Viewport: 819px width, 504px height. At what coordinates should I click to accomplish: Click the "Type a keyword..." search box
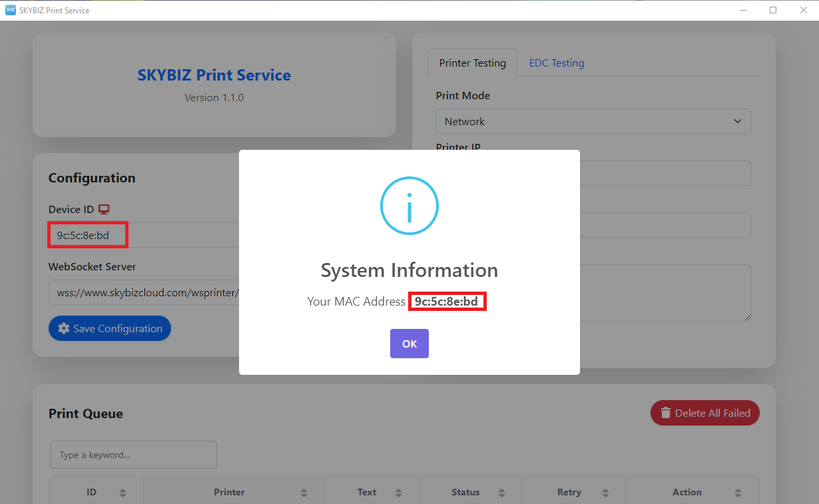(133, 455)
